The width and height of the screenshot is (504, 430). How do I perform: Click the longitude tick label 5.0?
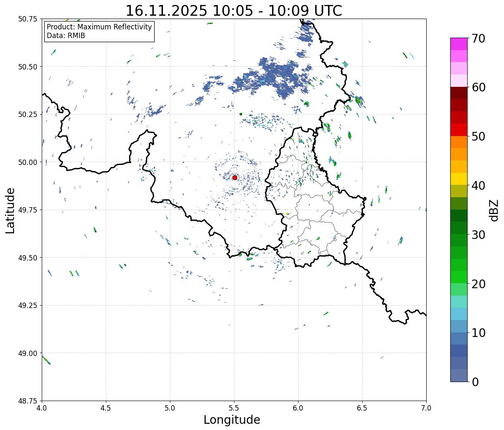(170, 408)
